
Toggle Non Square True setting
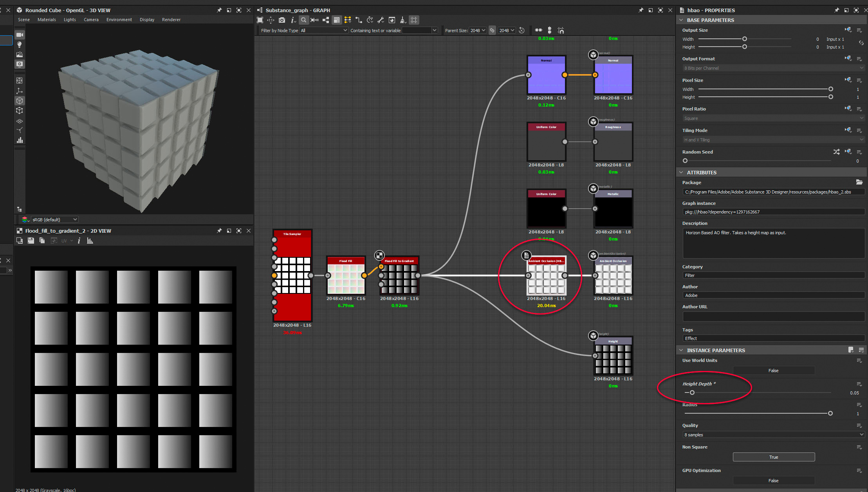[x=774, y=457]
